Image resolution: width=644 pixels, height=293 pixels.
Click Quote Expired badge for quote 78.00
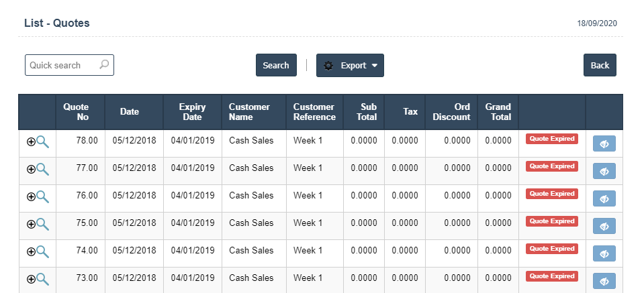[551, 139]
